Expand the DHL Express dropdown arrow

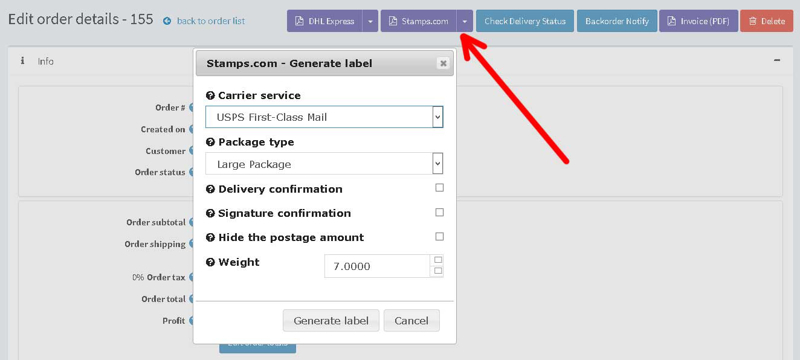point(370,21)
